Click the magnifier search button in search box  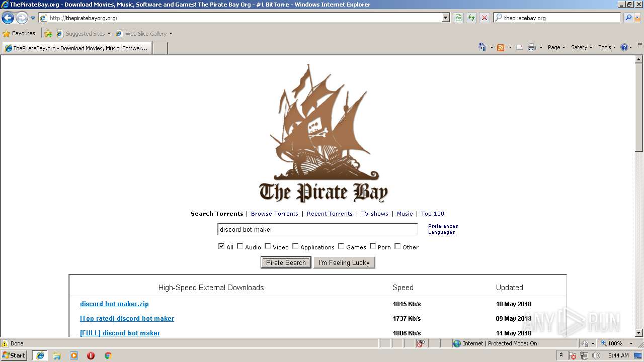(628, 18)
